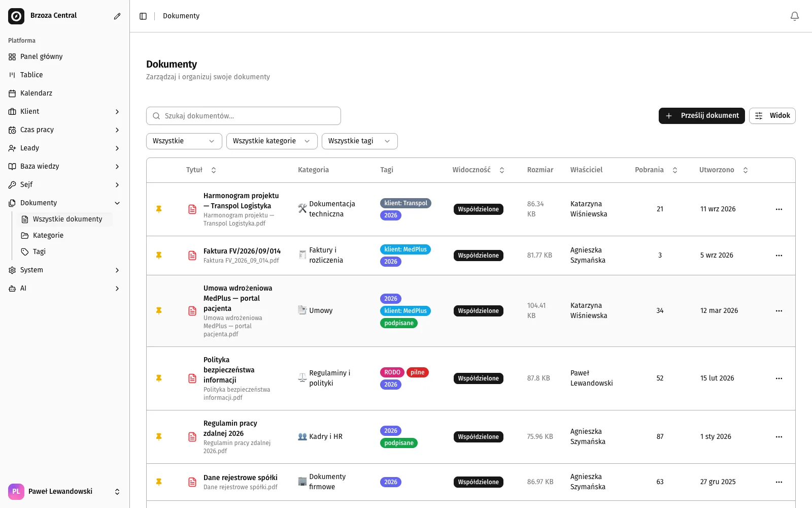Open the Wszystkie tagi dropdown

point(360,141)
